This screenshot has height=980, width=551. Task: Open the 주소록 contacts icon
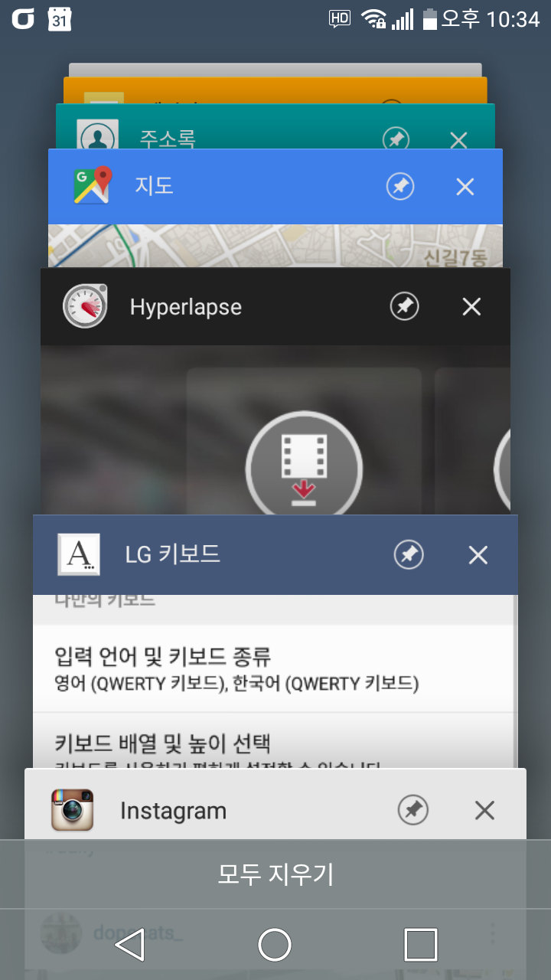[x=97, y=136]
